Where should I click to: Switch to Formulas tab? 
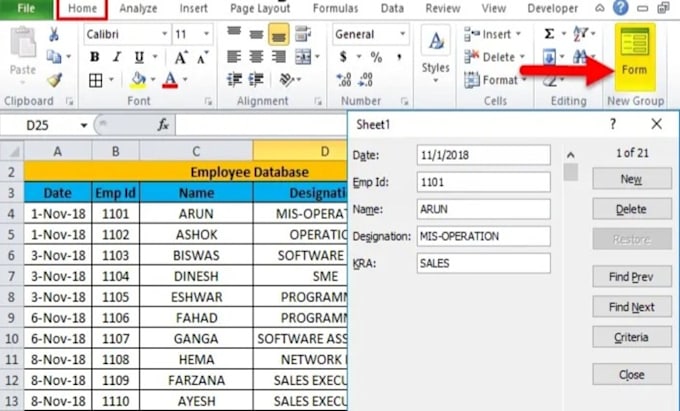point(336,8)
